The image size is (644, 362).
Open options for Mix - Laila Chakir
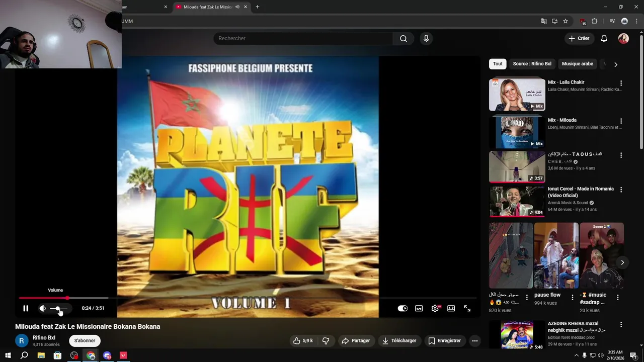[x=621, y=83]
